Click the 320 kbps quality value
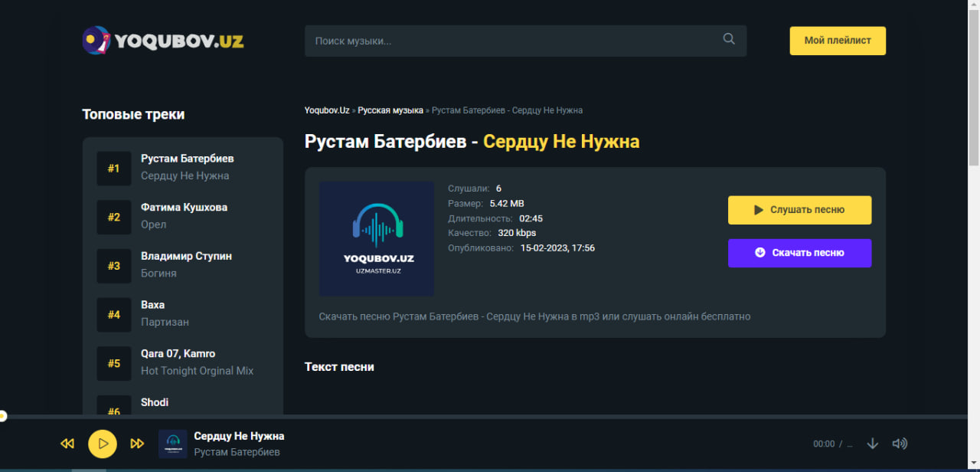Image resolution: width=980 pixels, height=472 pixels. [517, 233]
